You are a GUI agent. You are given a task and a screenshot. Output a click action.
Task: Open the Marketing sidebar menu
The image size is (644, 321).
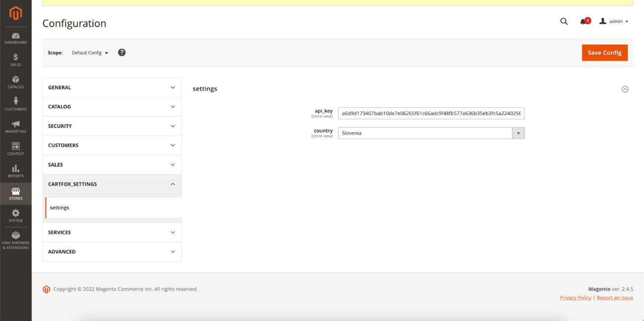pyautogui.click(x=16, y=127)
